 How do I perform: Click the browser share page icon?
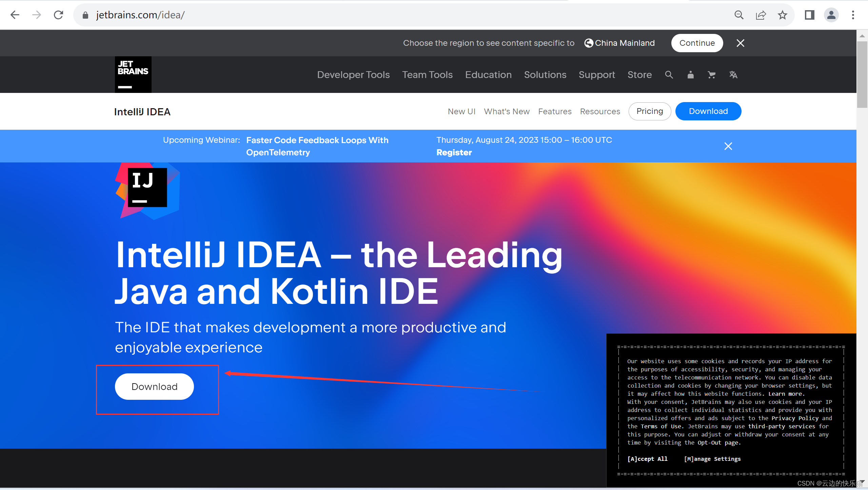tap(761, 15)
